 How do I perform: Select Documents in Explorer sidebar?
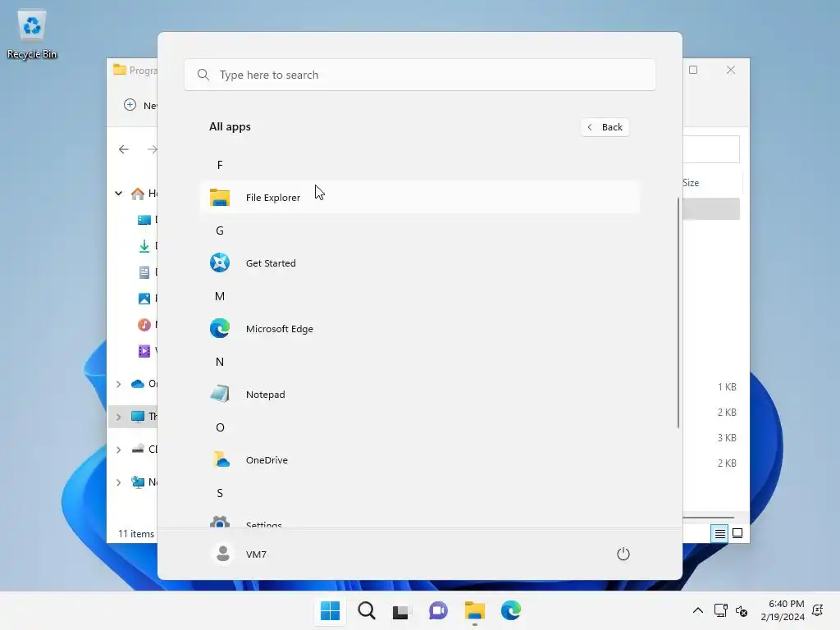tap(147, 272)
